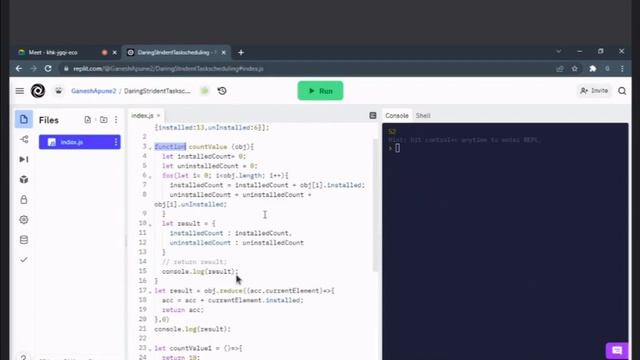This screenshot has width=640, height=360.
Task: Open the tab search chevron in Chrome
Action: pyautogui.click(x=559, y=51)
